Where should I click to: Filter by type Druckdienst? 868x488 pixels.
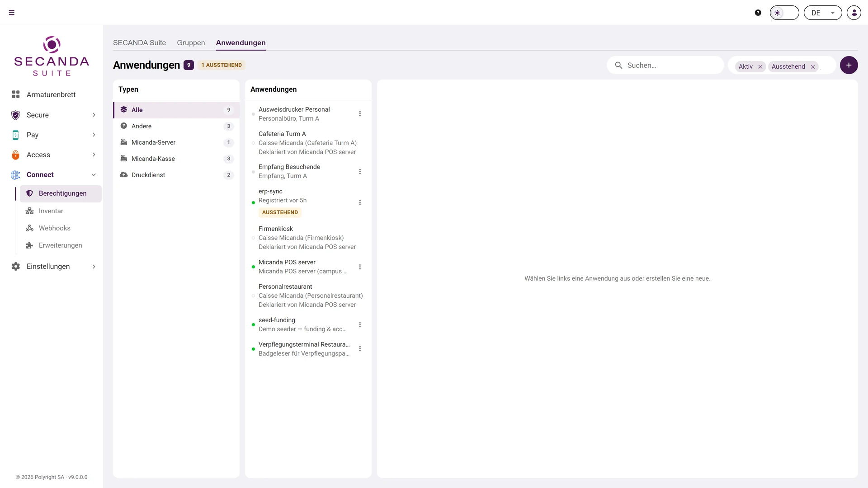pyautogui.click(x=176, y=175)
